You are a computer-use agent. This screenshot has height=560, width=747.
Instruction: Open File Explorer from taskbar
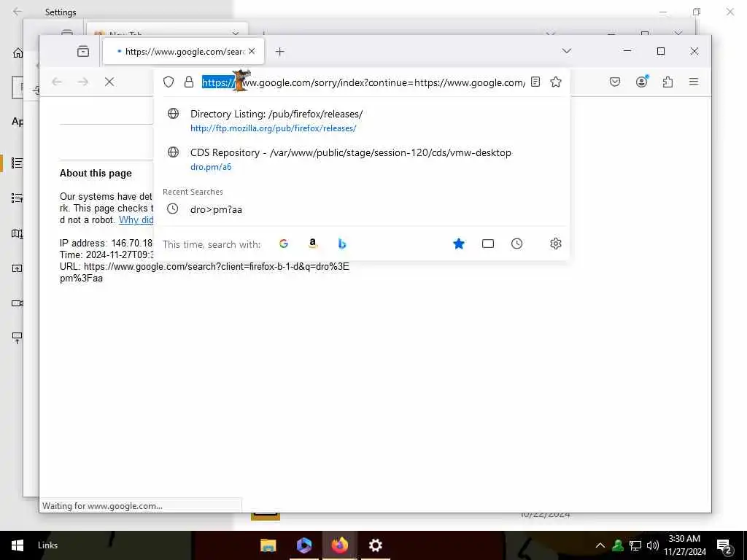[268, 545]
